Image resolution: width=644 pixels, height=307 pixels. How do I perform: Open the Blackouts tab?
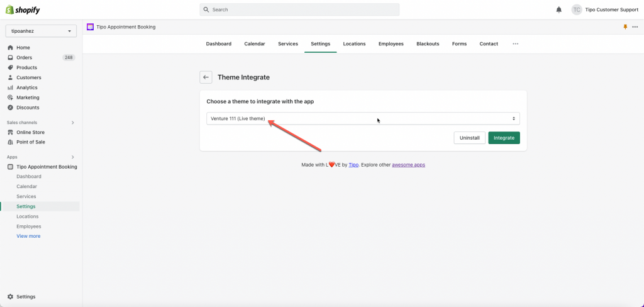[x=428, y=43]
